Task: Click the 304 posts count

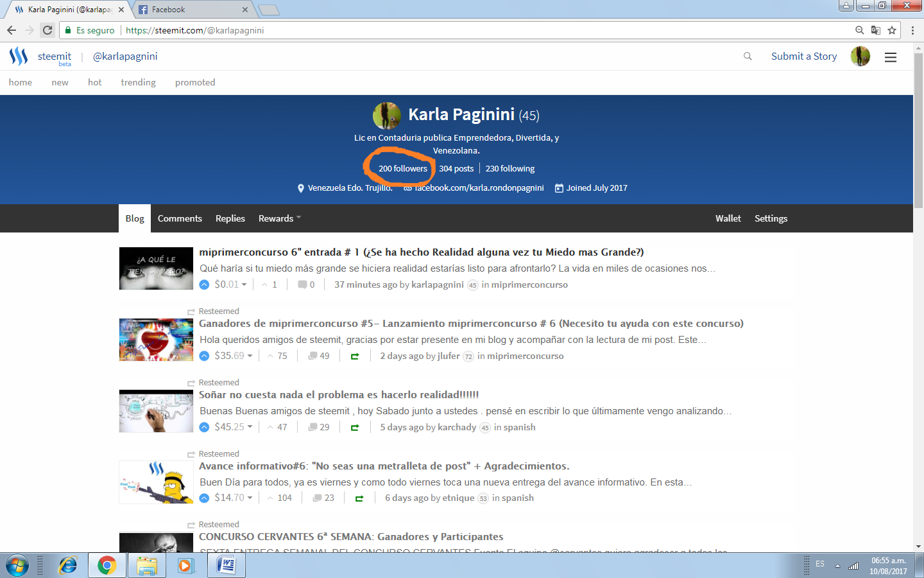Action: pos(456,168)
